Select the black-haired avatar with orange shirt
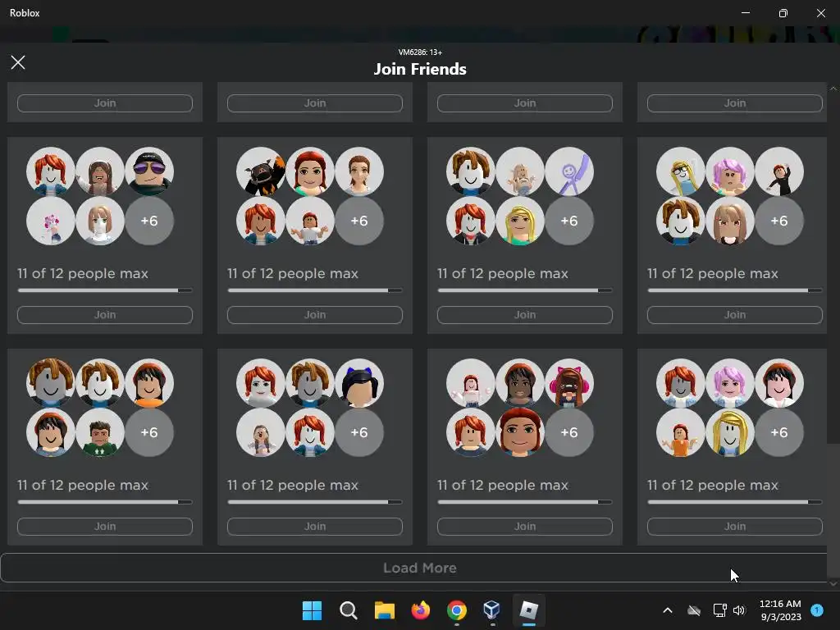840x630 pixels. point(149,383)
